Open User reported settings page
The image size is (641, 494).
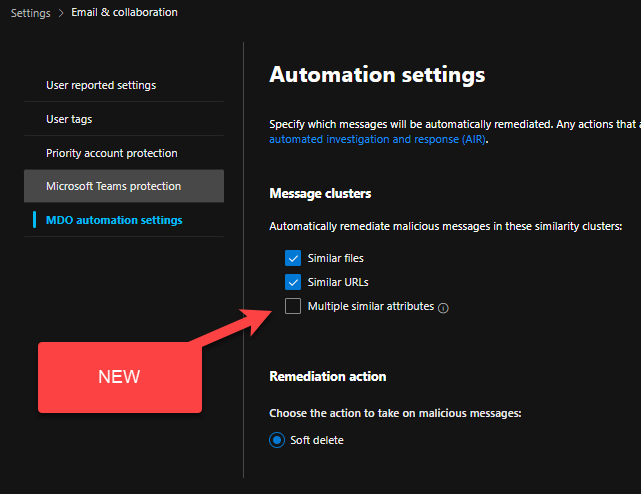124,85
